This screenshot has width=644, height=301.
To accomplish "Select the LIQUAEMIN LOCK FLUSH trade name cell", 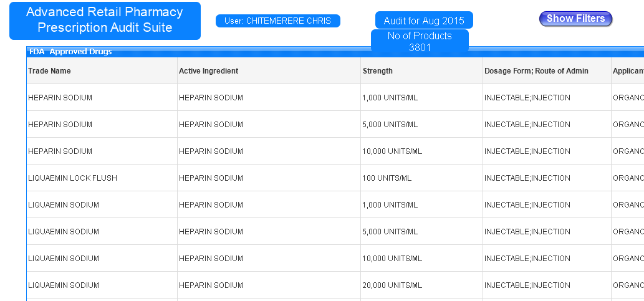I will (72, 178).
